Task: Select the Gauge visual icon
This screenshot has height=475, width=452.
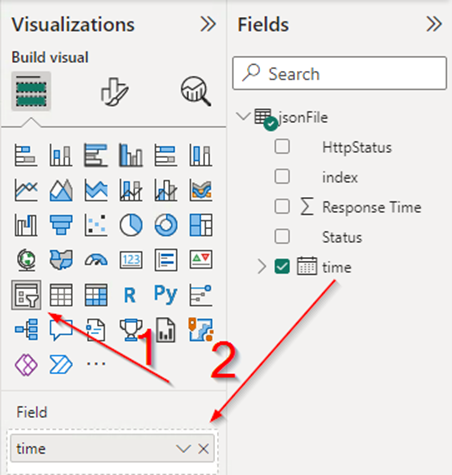Action: point(96,260)
